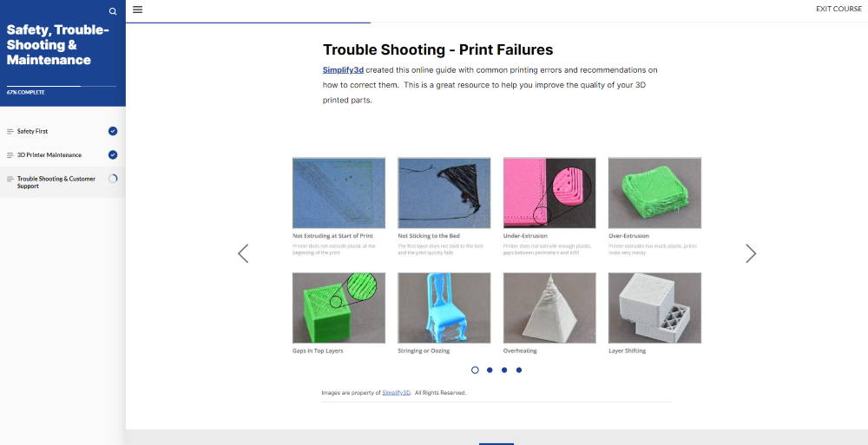Click 3D Printer Maintenance completed checkmark

[x=113, y=155]
